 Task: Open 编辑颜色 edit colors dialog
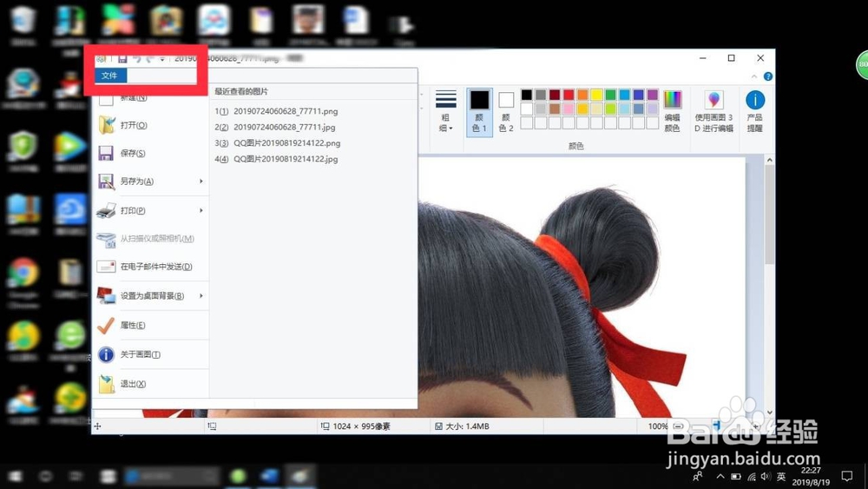[672, 111]
